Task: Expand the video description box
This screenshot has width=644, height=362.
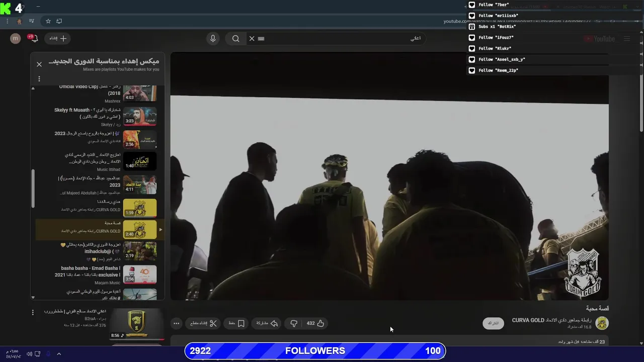Action: (389, 341)
